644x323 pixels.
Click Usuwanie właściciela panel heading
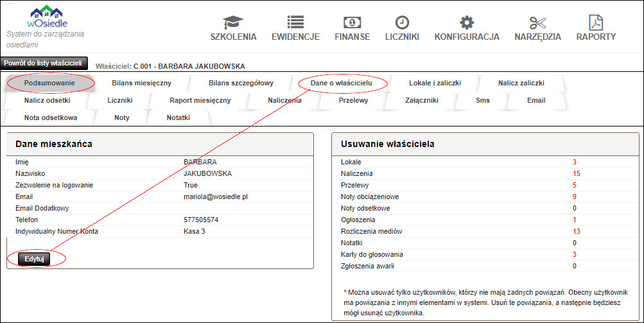tap(388, 144)
